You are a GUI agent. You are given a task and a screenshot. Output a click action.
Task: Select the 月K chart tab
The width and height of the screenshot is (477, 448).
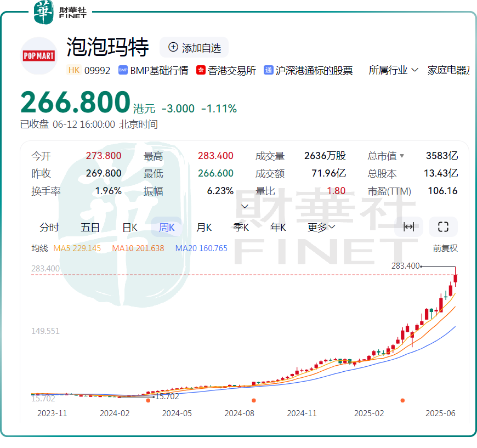tap(204, 227)
